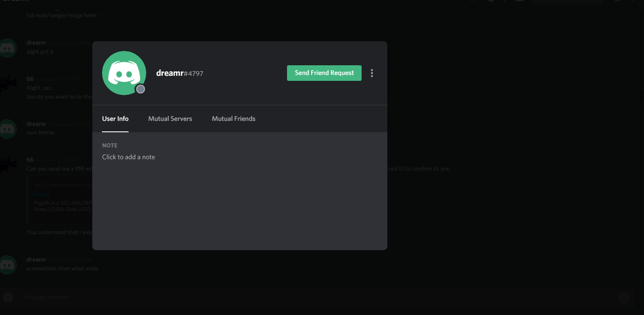Click the grey offline status indicator
Viewport: 644px width, 315px height.
(x=141, y=89)
